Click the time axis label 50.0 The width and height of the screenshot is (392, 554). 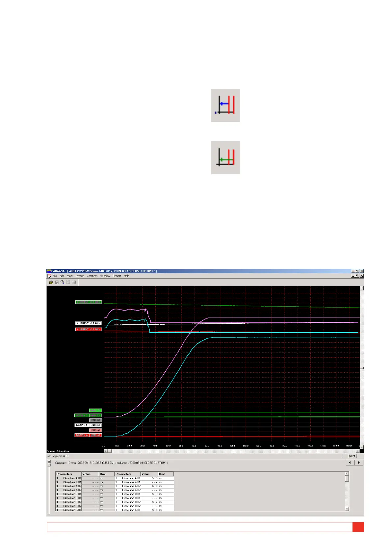(168, 446)
